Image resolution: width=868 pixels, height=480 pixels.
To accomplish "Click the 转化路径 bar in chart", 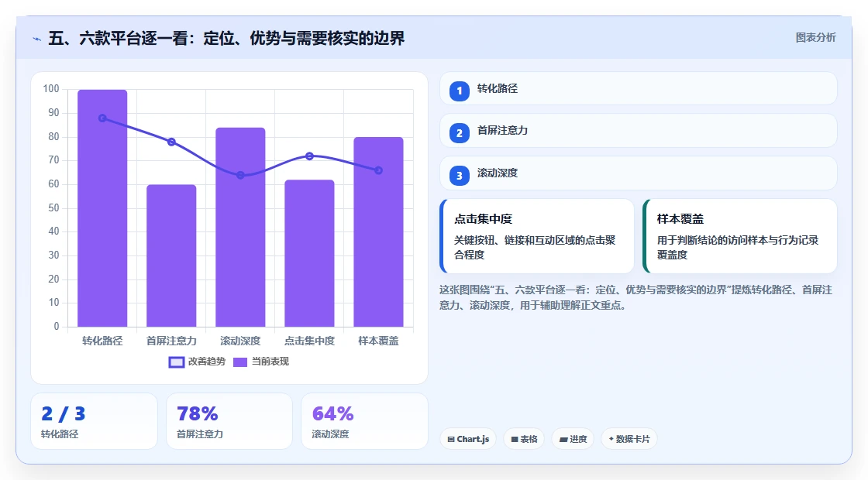I will click(x=102, y=208).
